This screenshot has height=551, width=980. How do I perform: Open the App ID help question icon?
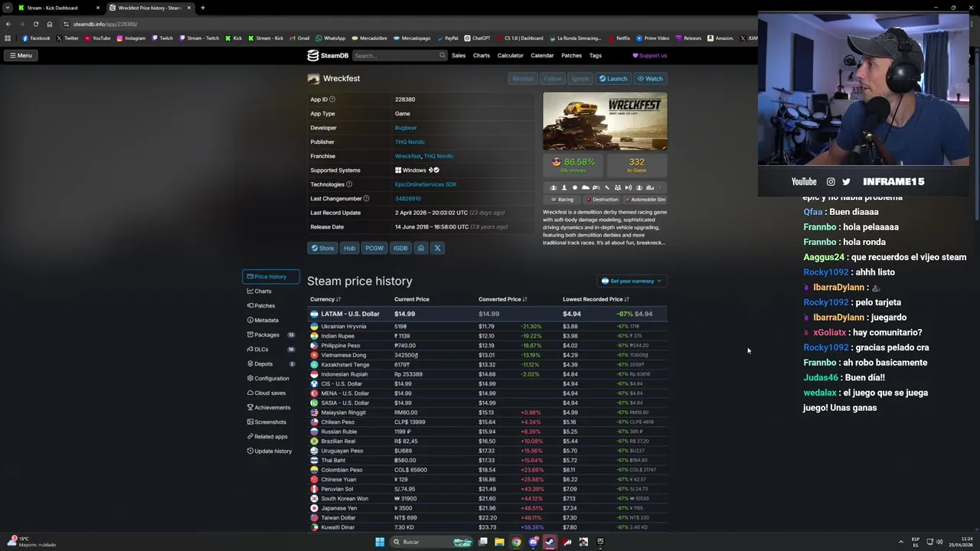[332, 99]
